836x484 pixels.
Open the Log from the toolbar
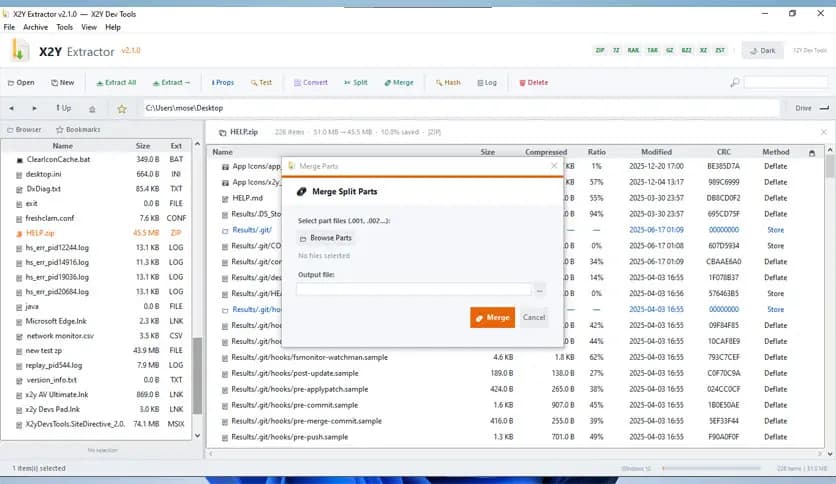point(487,83)
